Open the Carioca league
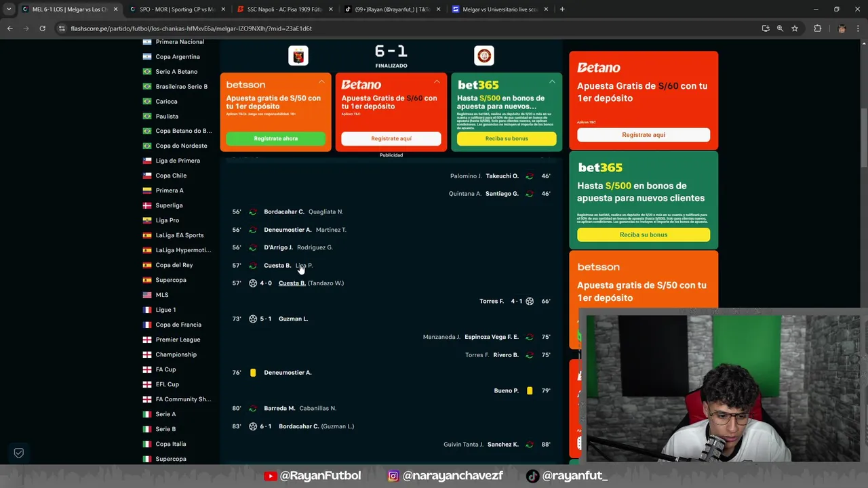The height and width of the screenshot is (488, 868). click(x=166, y=102)
